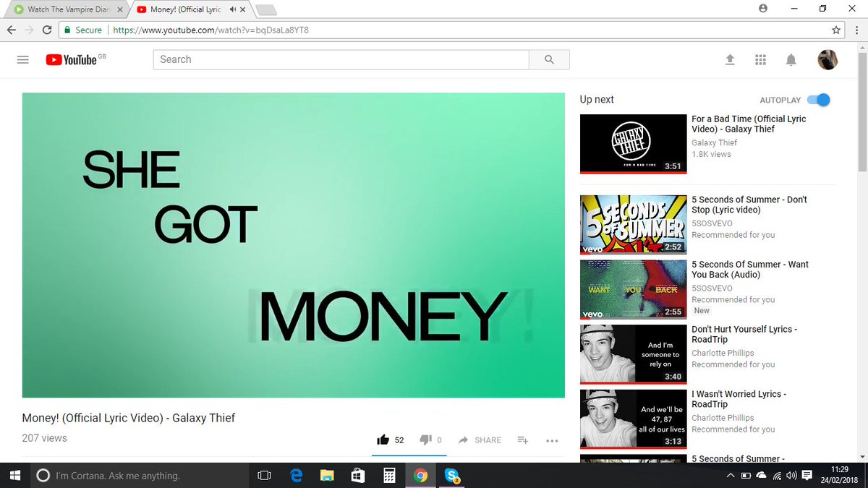Open YouTube notifications bell
Viewport: 868px width, 488px height.
point(791,59)
